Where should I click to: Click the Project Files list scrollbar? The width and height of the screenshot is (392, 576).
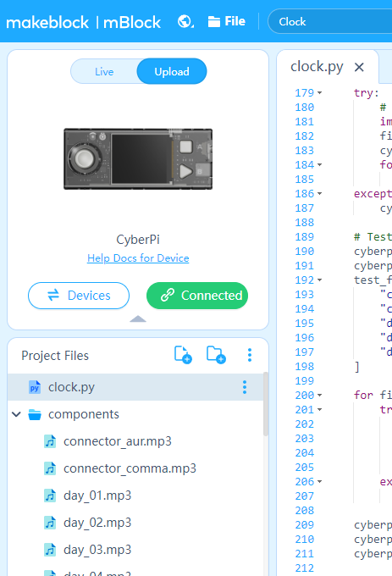pyautogui.click(x=266, y=404)
